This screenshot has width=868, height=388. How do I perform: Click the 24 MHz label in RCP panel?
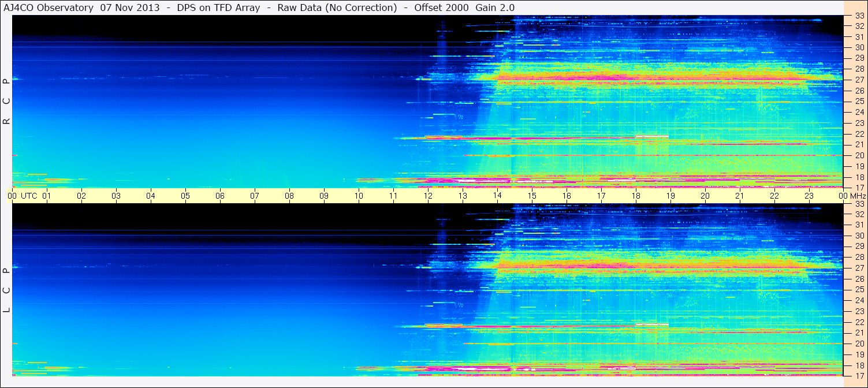click(x=859, y=112)
